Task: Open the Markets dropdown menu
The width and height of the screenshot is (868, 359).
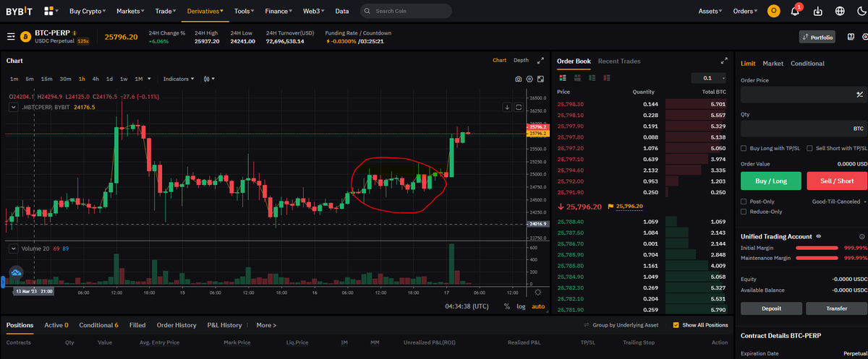Action: (x=130, y=12)
